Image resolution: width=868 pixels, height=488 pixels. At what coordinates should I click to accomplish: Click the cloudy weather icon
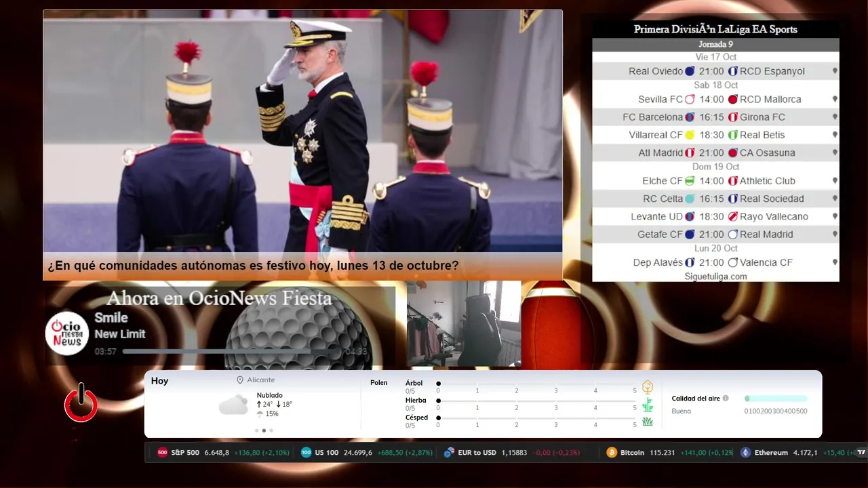[233, 405]
